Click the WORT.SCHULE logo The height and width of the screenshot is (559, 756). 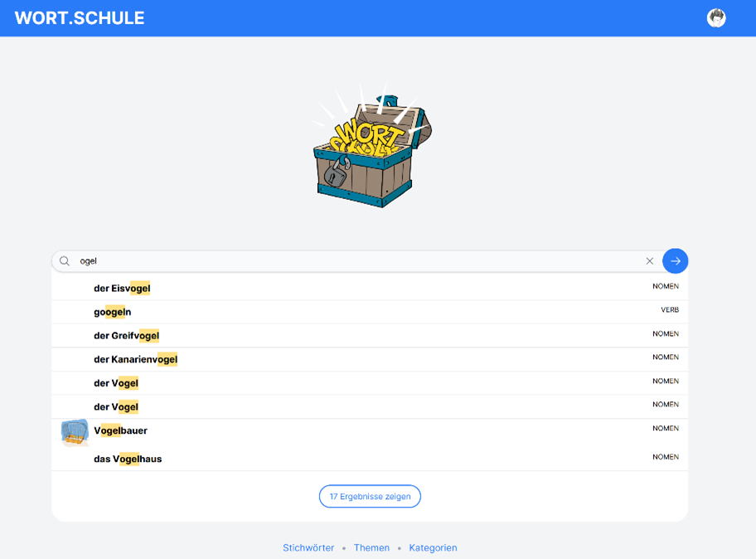80,18
